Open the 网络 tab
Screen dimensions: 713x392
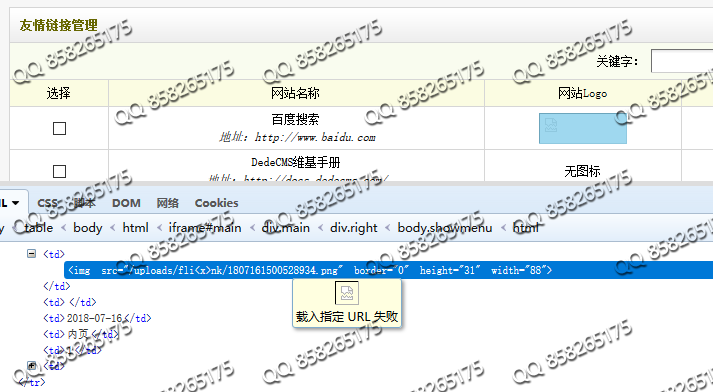pos(167,203)
